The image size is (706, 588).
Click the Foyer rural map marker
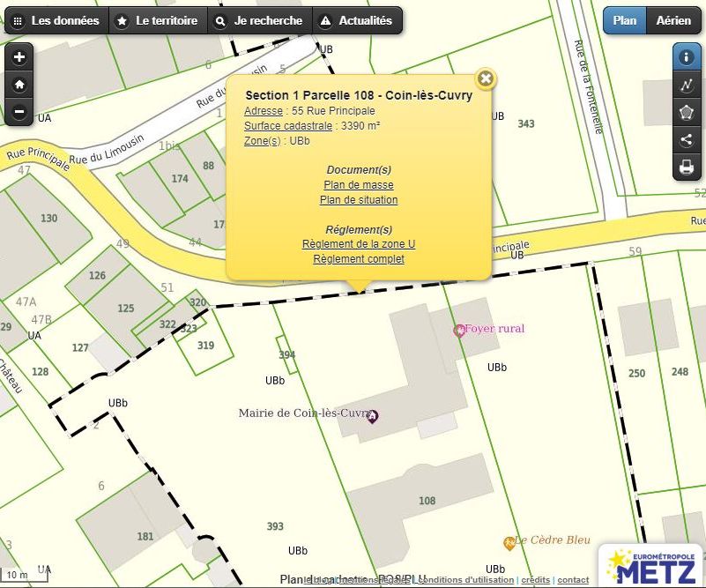click(x=459, y=331)
